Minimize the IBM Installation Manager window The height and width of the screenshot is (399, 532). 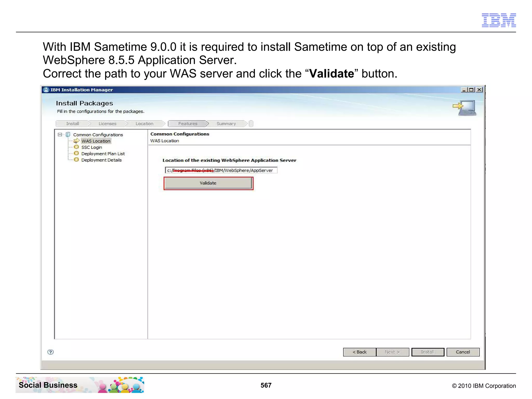click(x=464, y=90)
